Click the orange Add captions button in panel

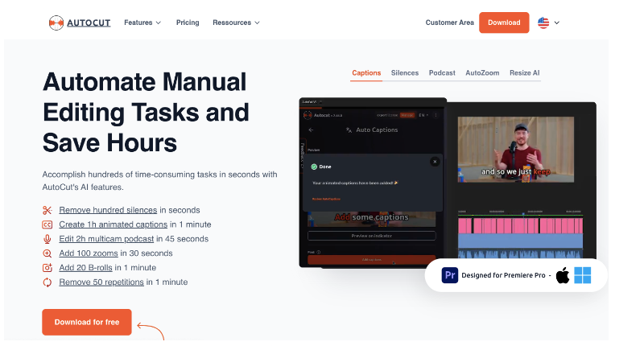click(372, 260)
